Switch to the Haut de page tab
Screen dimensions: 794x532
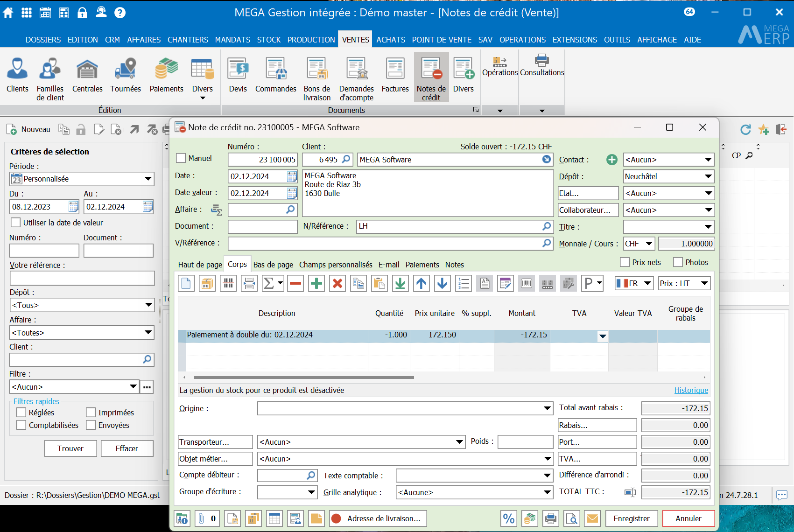click(200, 265)
